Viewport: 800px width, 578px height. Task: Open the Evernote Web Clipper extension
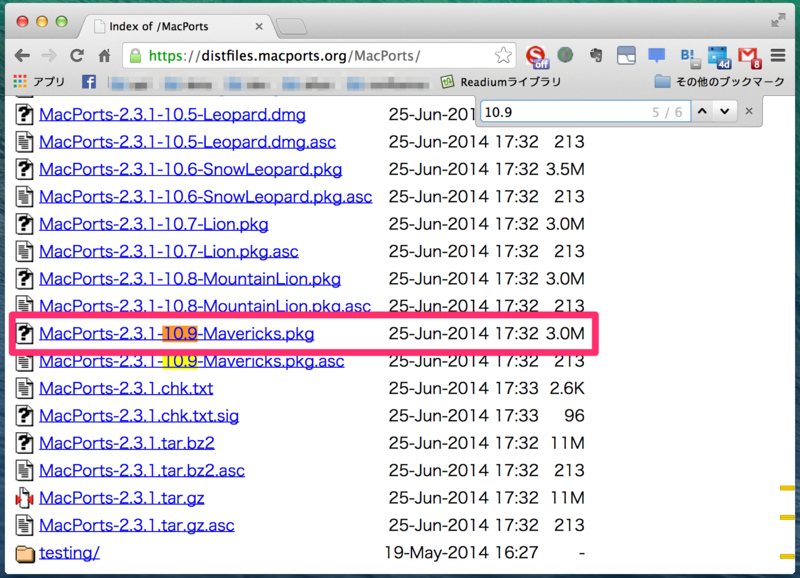click(x=596, y=56)
